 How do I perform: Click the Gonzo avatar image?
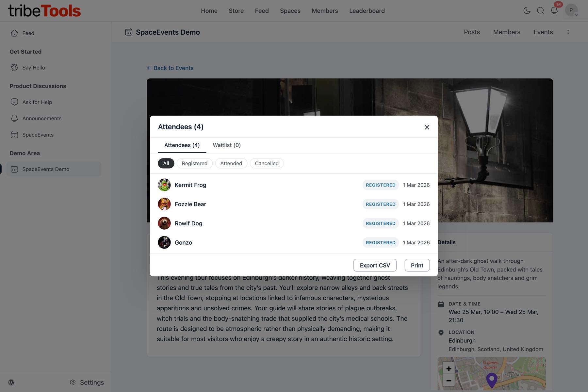[x=164, y=242]
